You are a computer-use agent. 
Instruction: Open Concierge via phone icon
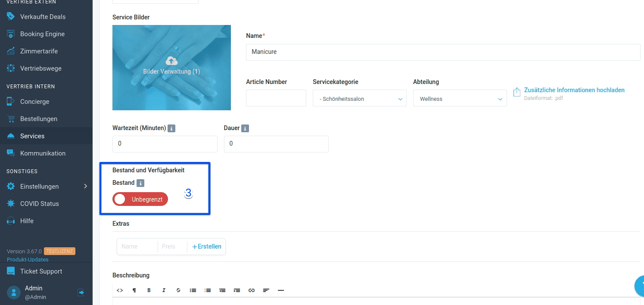11,102
